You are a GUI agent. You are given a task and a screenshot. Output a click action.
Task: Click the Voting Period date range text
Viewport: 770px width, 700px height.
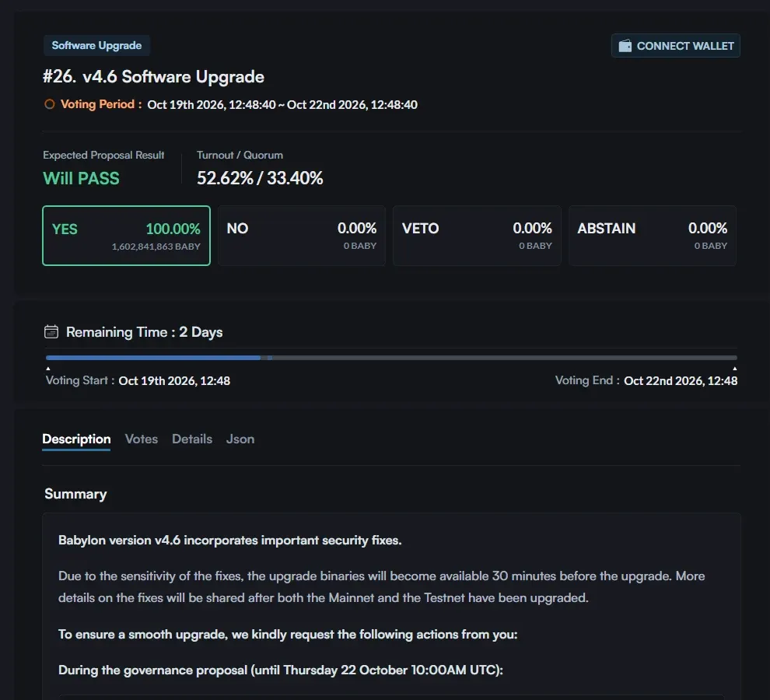tap(282, 105)
